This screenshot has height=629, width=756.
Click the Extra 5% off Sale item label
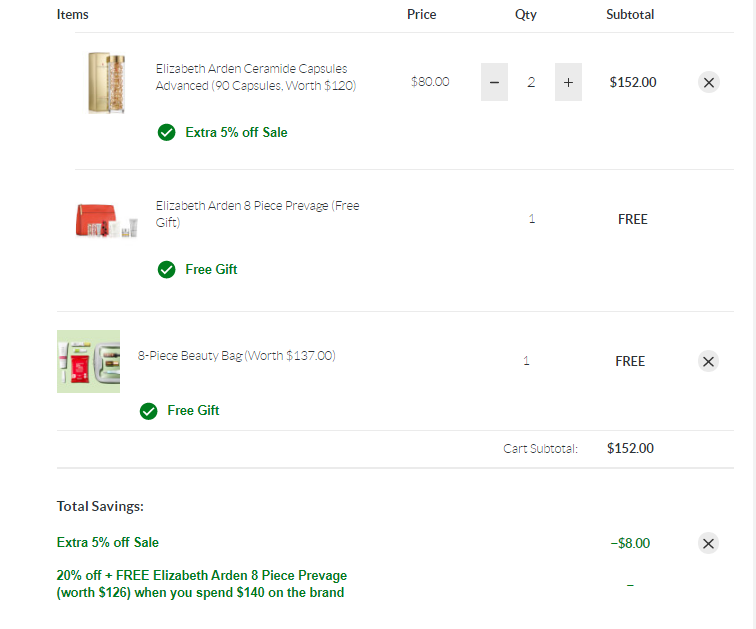(x=236, y=132)
